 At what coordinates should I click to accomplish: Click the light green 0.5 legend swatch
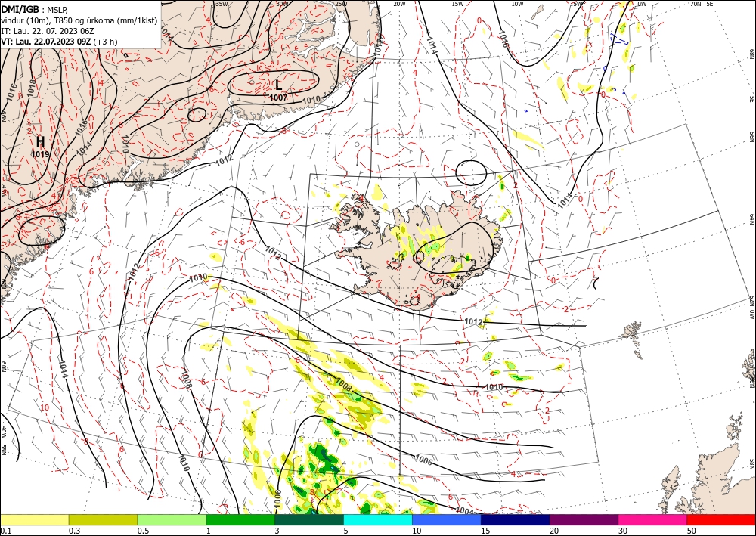point(172,519)
